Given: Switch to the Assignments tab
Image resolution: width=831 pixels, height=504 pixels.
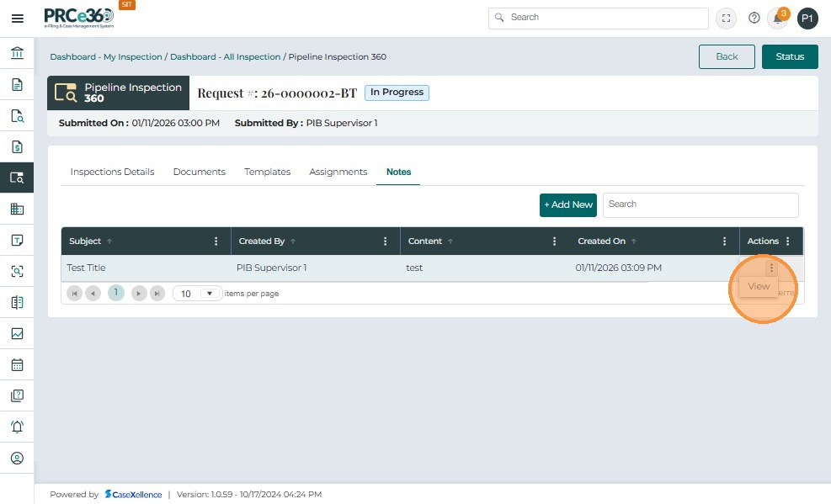Looking at the screenshot, I should (x=338, y=172).
